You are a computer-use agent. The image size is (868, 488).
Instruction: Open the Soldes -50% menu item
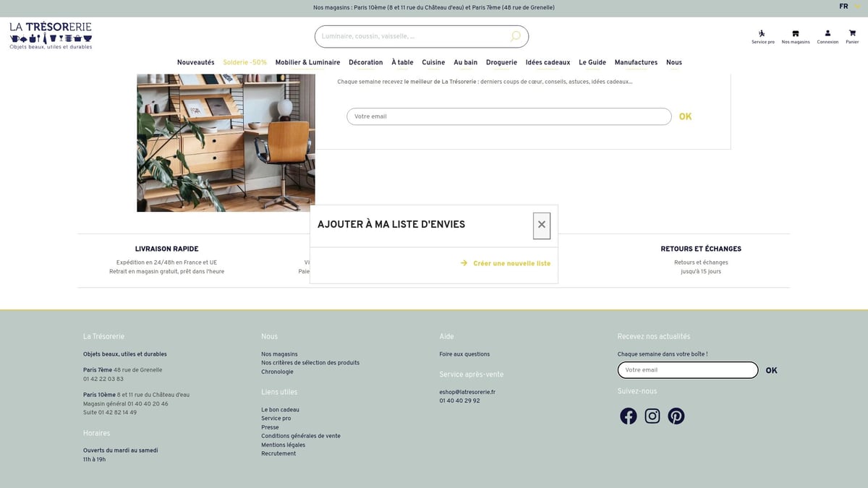[244, 63]
